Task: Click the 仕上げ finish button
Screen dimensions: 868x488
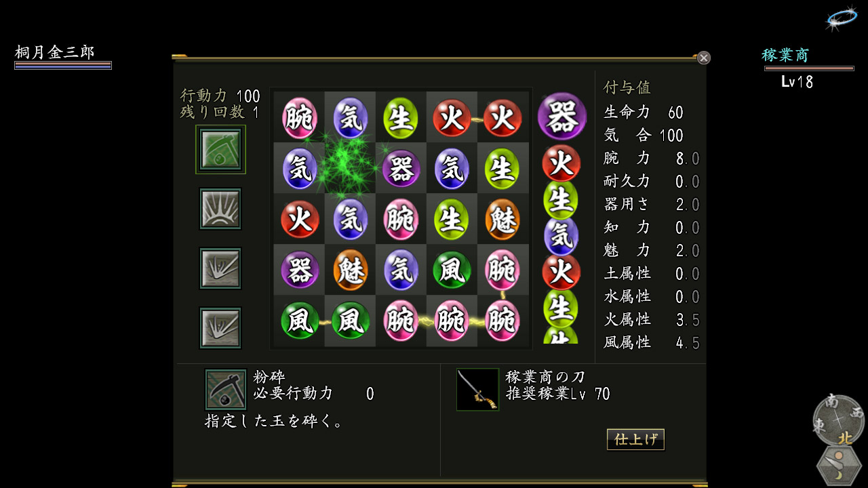Action: (x=635, y=439)
